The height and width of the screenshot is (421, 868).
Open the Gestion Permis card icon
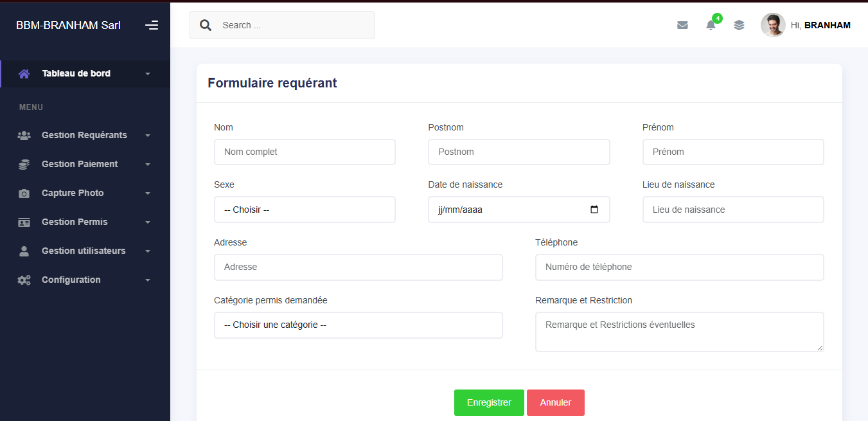(24, 222)
